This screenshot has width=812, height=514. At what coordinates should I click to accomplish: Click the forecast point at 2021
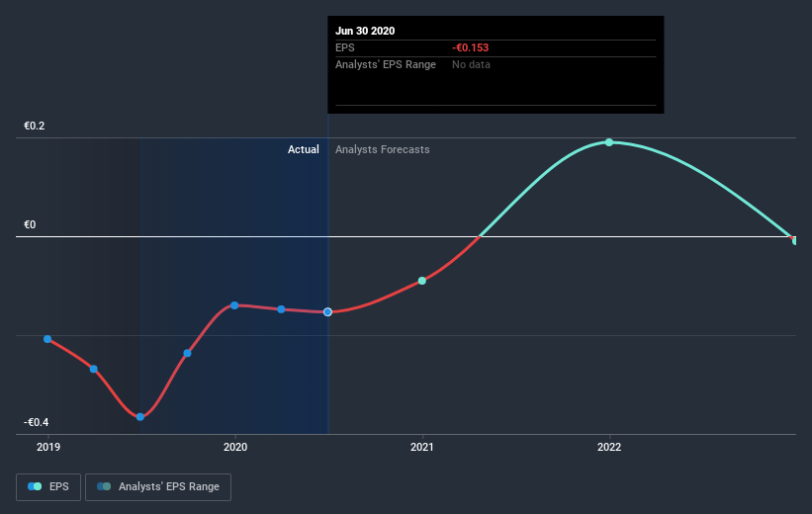(x=422, y=281)
